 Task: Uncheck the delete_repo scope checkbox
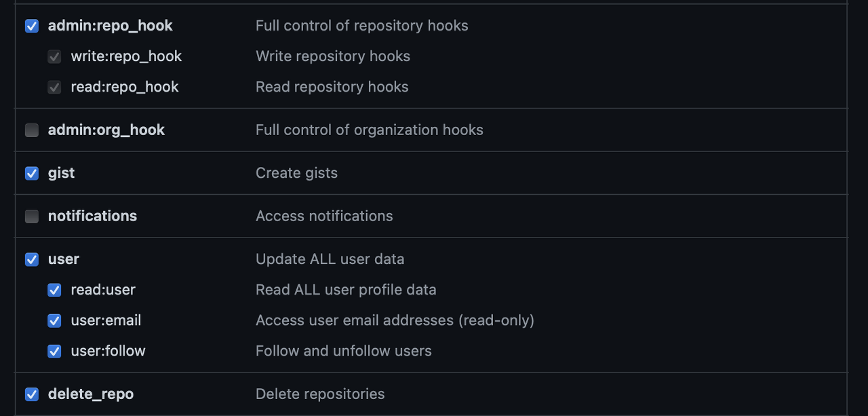point(32,394)
